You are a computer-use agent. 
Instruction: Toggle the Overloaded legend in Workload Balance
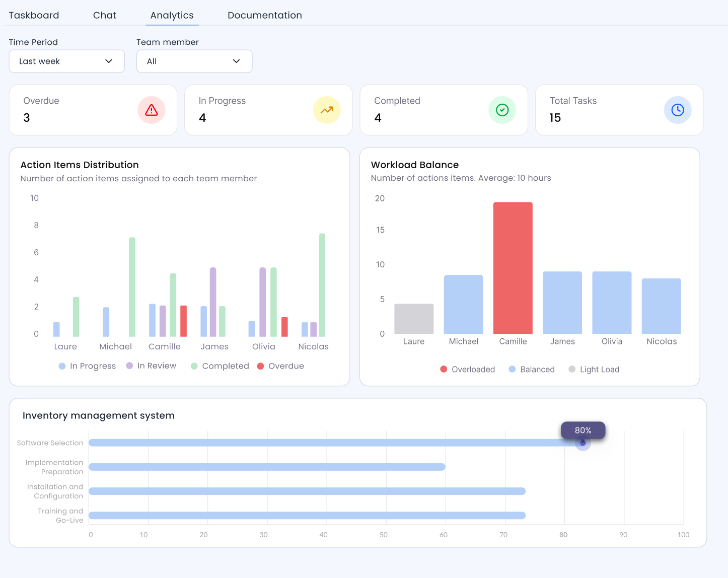[467, 370]
